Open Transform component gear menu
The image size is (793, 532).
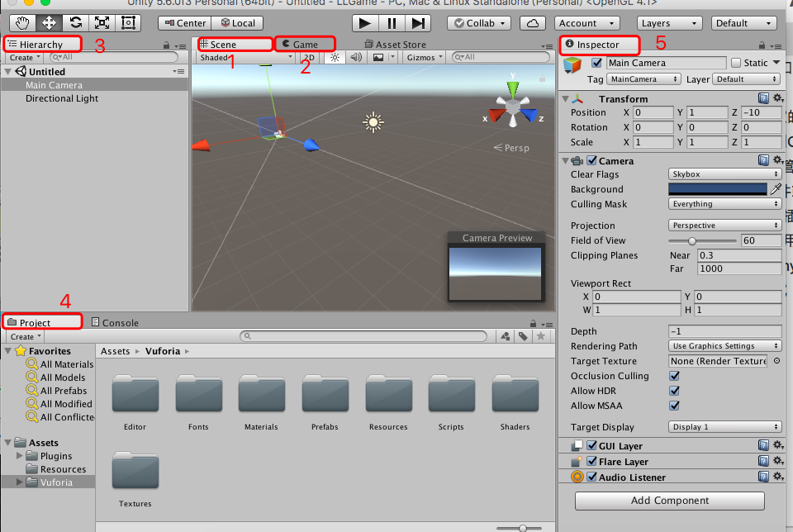tap(778, 98)
